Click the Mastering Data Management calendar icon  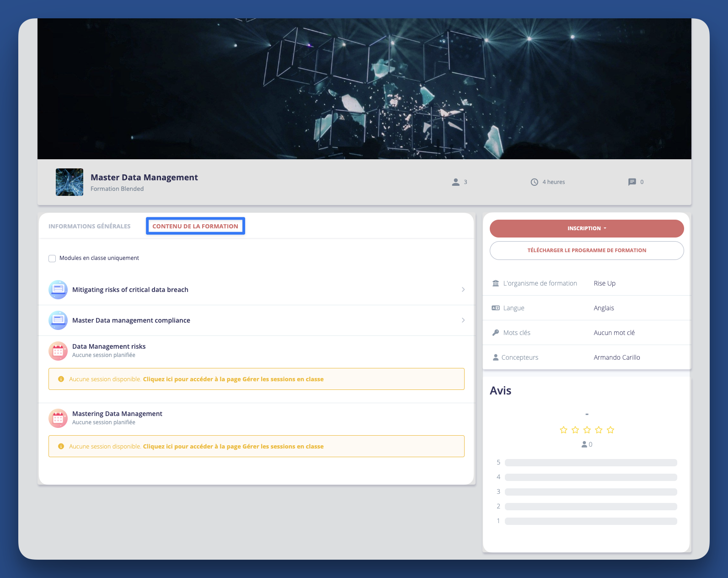coord(58,418)
